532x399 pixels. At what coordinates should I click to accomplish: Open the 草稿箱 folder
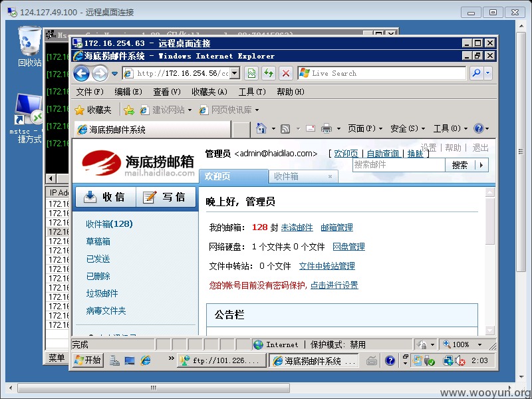pyautogui.click(x=98, y=241)
